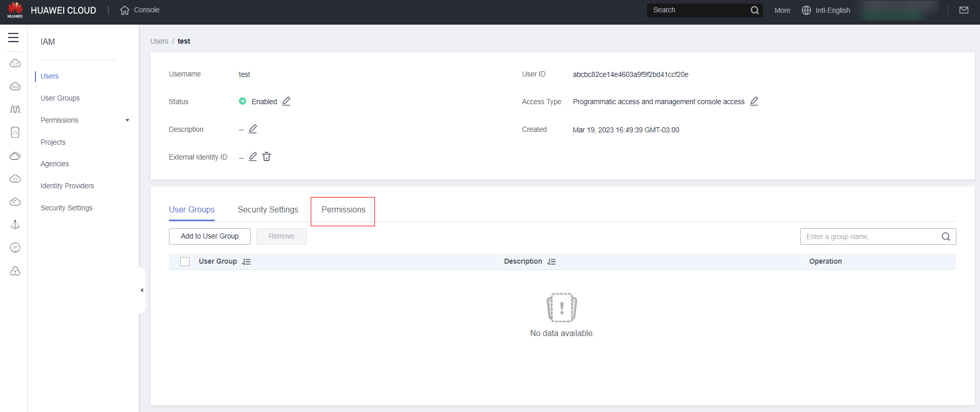Sort by User Group column
This screenshot has height=412, width=980.
pyautogui.click(x=247, y=262)
